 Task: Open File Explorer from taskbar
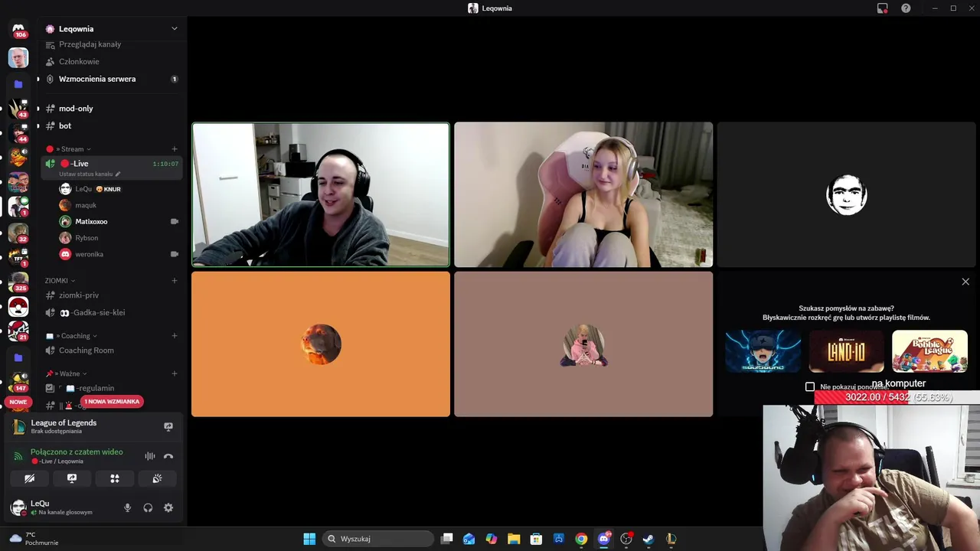point(514,539)
